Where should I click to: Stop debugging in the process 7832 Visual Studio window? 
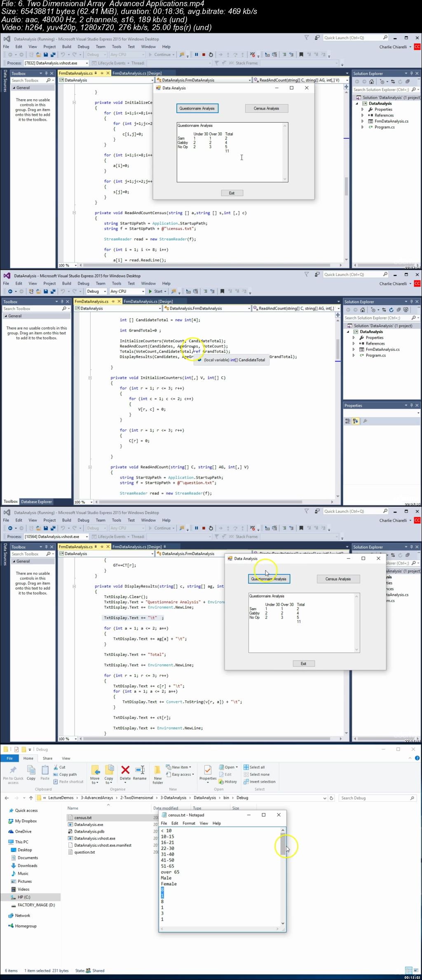coord(204,54)
